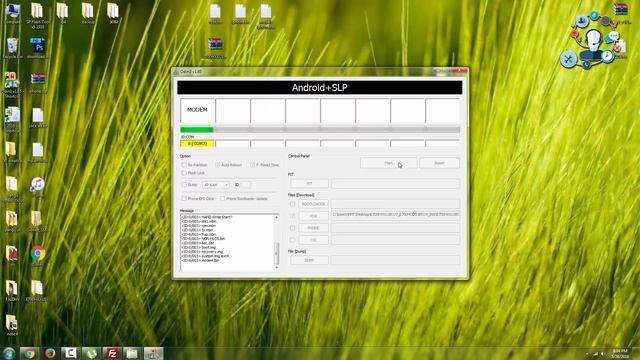Click the PHONE file button
Screen dimensions: 640x360
click(313, 228)
